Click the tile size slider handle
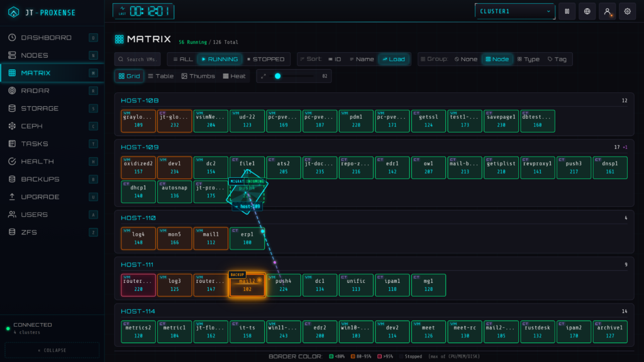This screenshot has width=644, height=362. (x=277, y=76)
